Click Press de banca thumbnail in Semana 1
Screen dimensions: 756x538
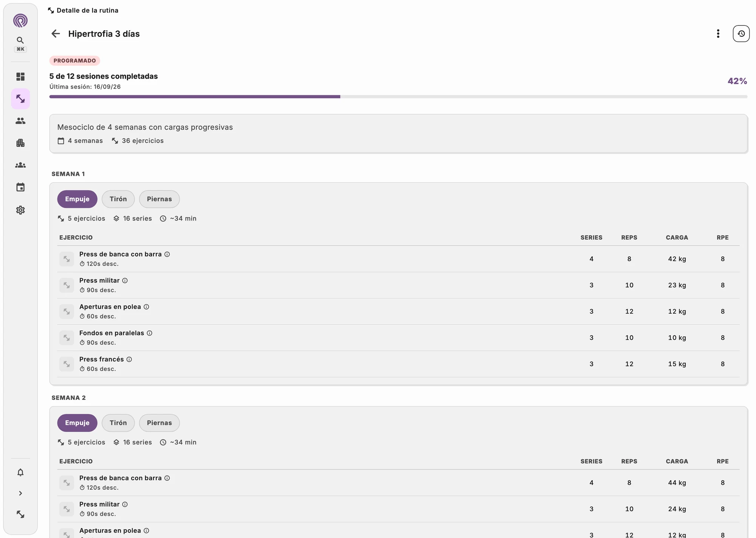click(67, 259)
